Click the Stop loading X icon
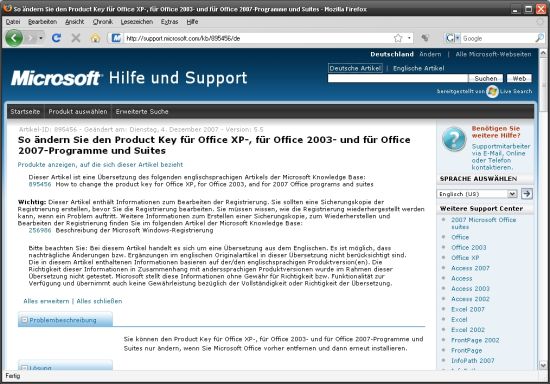This screenshot has width=550, height=384. point(76,38)
